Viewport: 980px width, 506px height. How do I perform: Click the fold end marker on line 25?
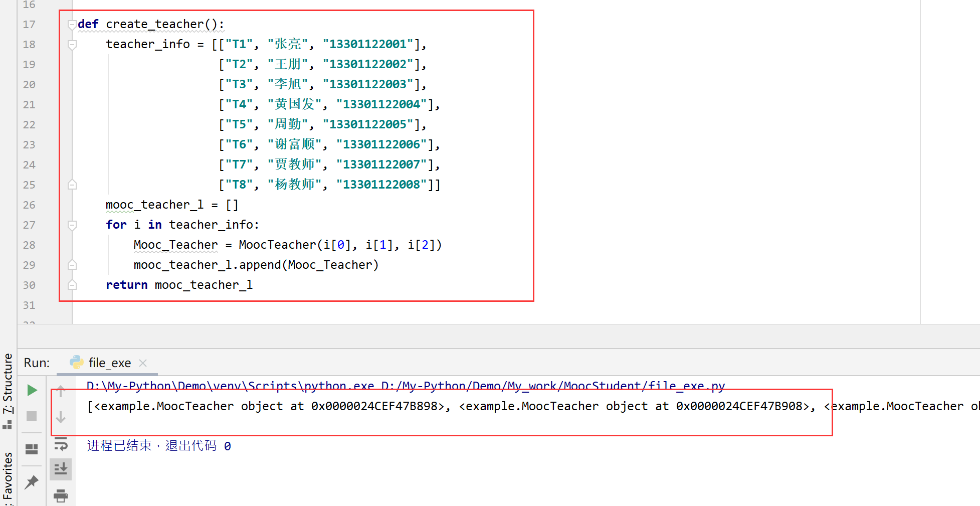click(72, 185)
